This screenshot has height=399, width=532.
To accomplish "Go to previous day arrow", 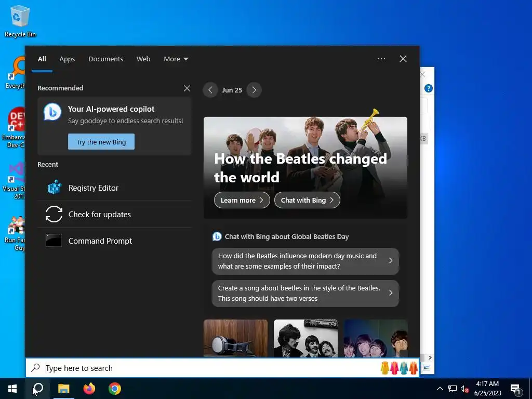I will [210, 90].
